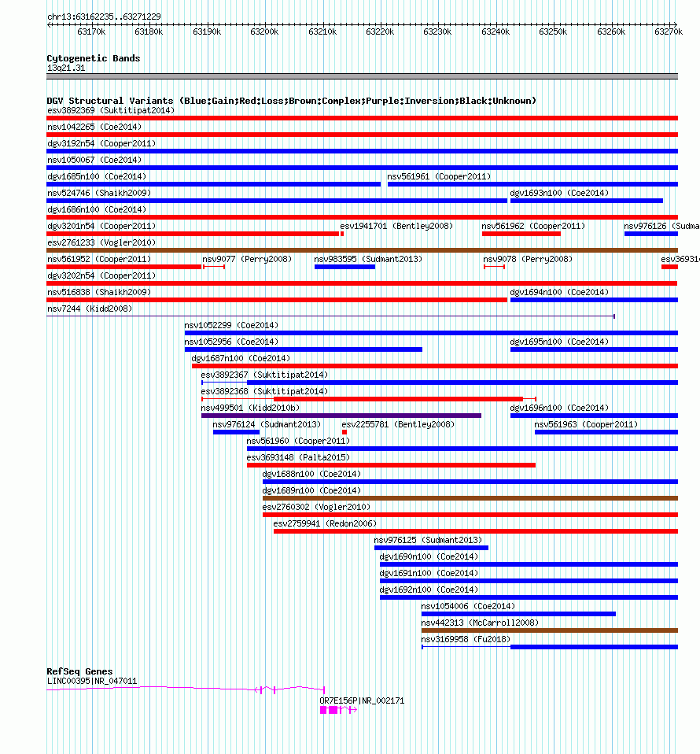Open dgv1686n100 (Coe2014) variant

97,209
